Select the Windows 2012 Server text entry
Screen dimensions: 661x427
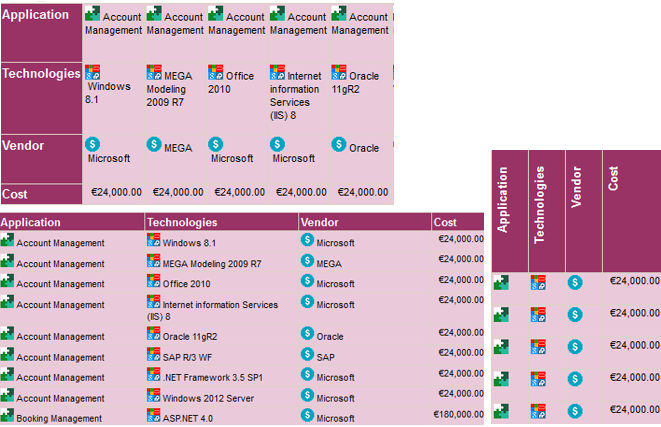208,398
